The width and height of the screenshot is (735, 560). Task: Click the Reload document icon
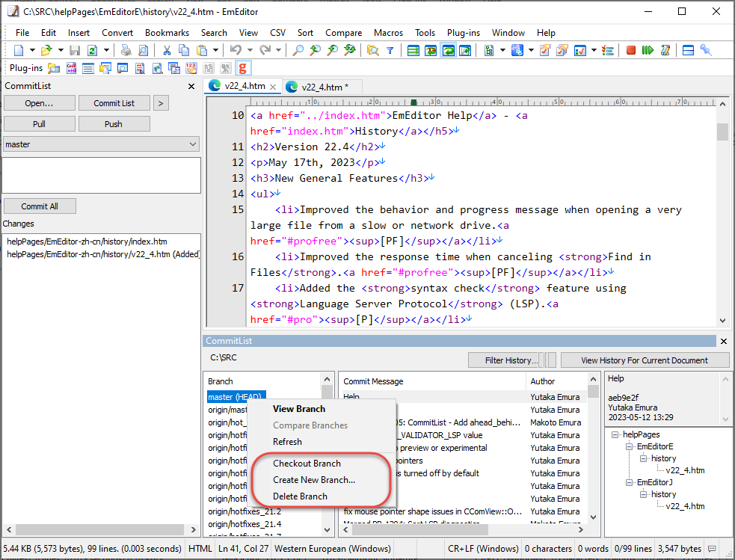[93, 50]
